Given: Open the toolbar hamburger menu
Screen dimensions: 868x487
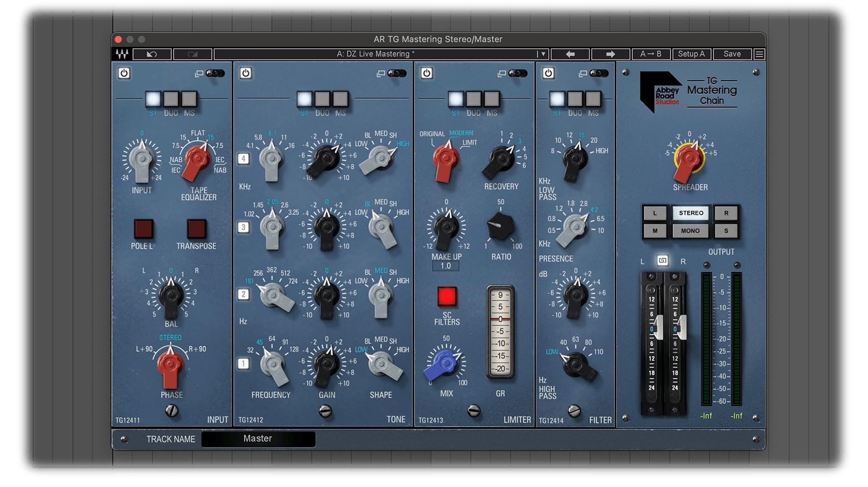Looking at the screenshot, I should coord(759,54).
